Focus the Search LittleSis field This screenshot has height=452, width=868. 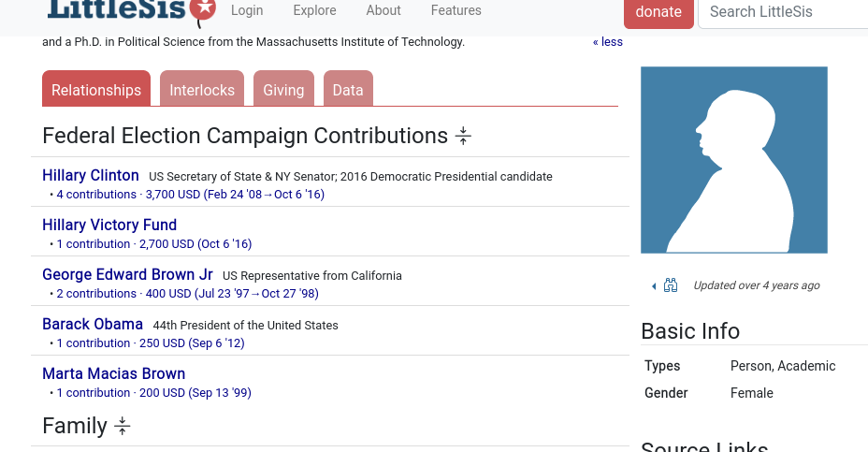[x=783, y=12]
